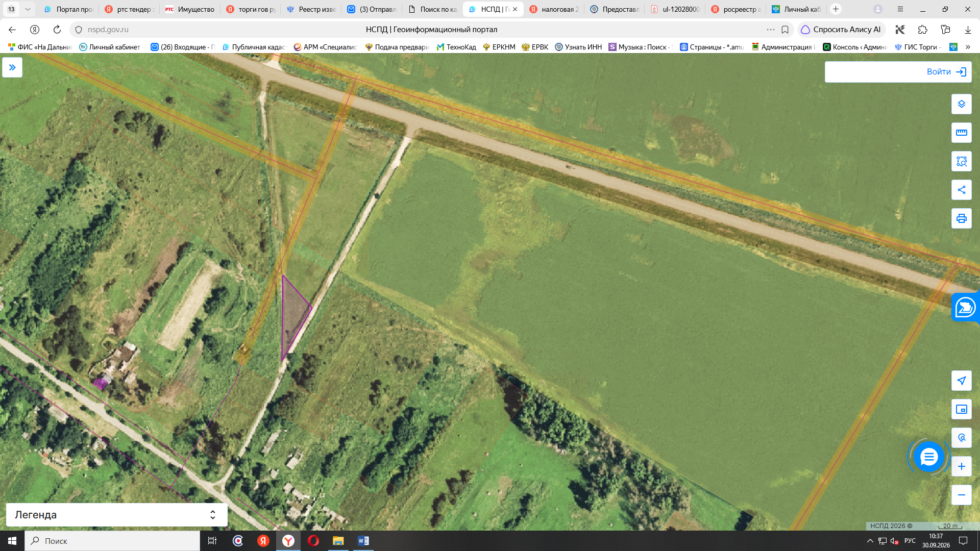The width and height of the screenshot is (980, 551).
Task: Open browser downloads
Action: coord(968,30)
